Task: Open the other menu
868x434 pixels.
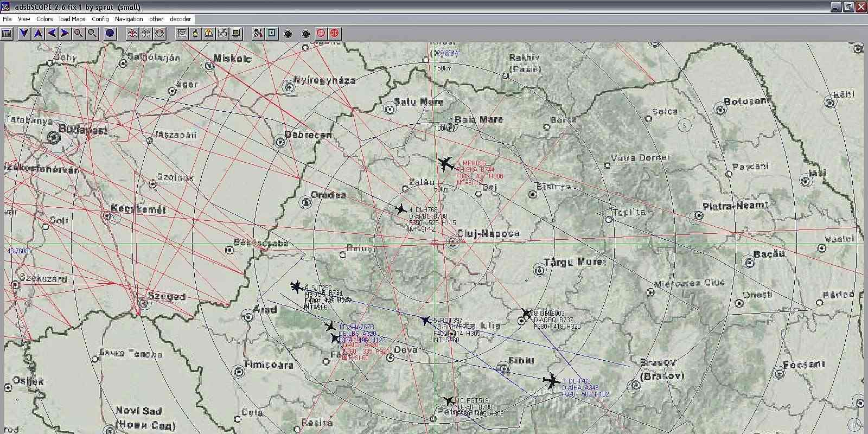Action: coord(156,19)
